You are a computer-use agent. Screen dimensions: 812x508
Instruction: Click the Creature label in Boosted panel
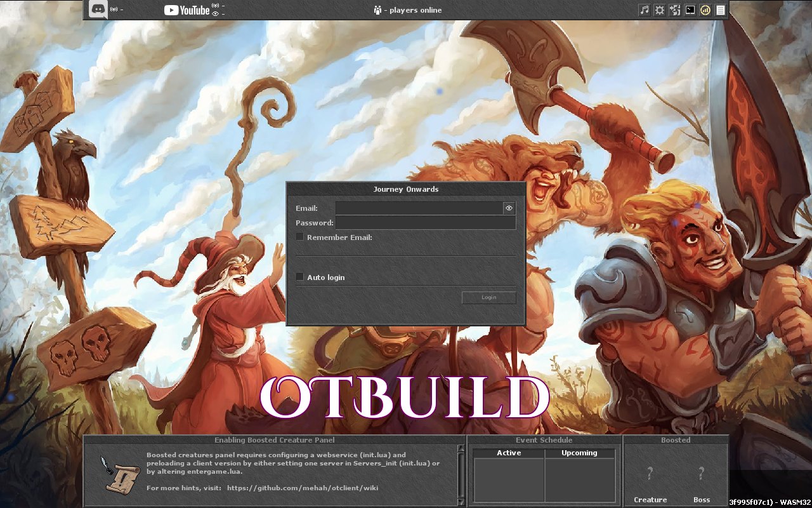pos(650,500)
